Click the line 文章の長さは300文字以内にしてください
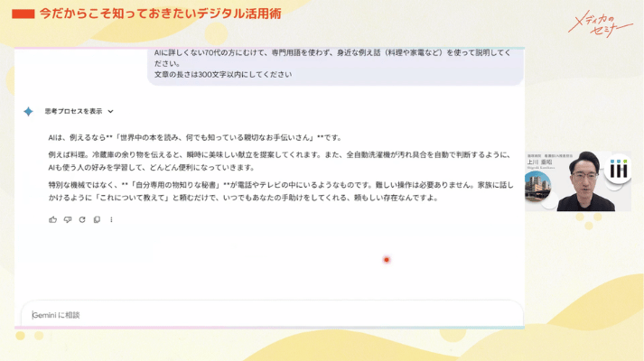This screenshot has height=361, width=644. [x=223, y=75]
